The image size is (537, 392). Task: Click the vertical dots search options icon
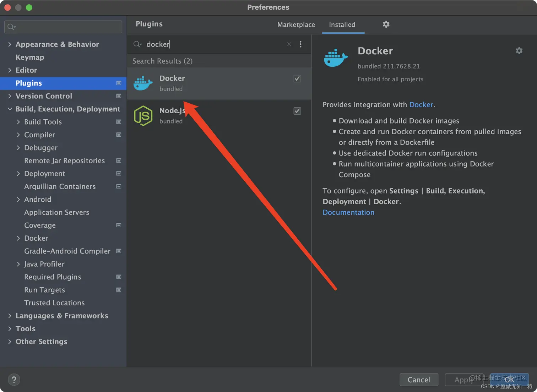click(x=300, y=44)
